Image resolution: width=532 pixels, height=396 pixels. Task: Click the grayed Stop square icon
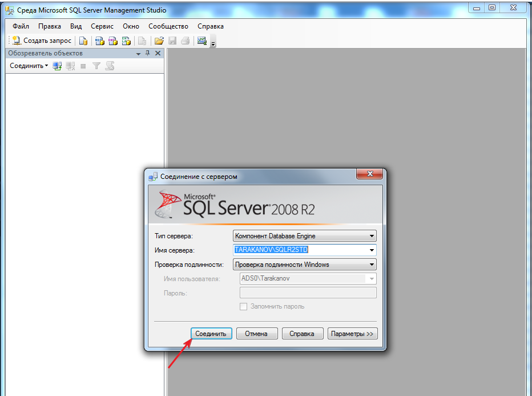[x=83, y=66]
